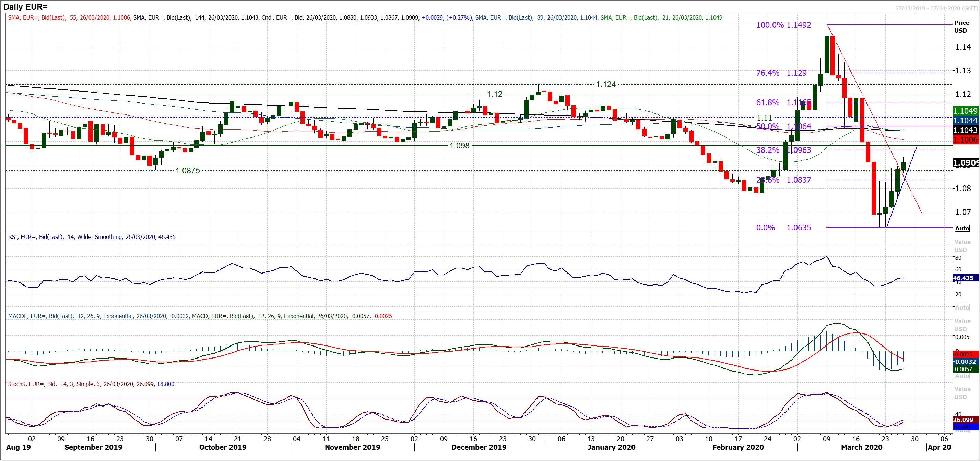Image resolution: width=980 pixels, height=461 pixels.
Task: Click the 1.098 support line label
Action: (x=460, y=146)
